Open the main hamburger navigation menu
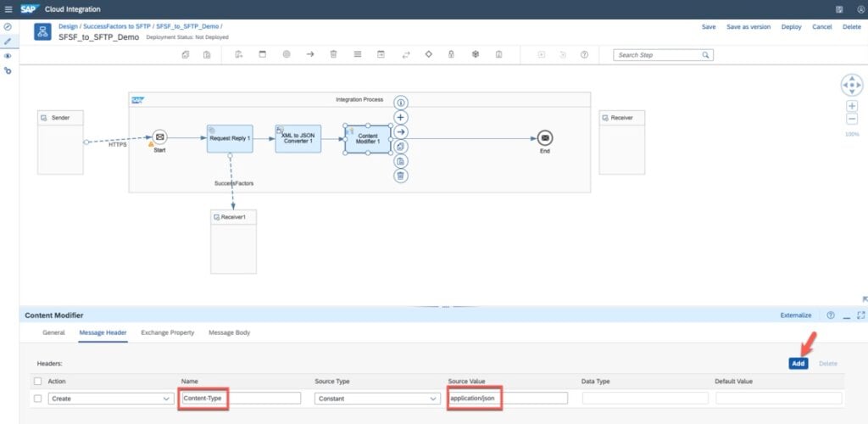The image size is (868, 424). pyautogui.click(x=8, y=9)
